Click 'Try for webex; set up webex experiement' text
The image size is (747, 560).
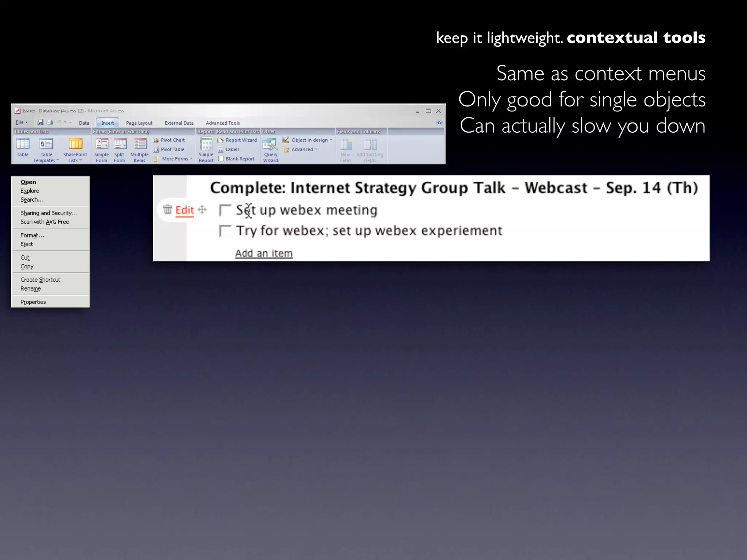pyautogui.click(x=369, y=231)
